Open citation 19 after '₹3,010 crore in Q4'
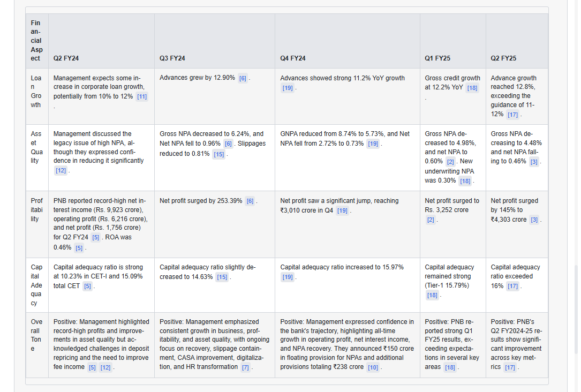 tap(342, 210)
